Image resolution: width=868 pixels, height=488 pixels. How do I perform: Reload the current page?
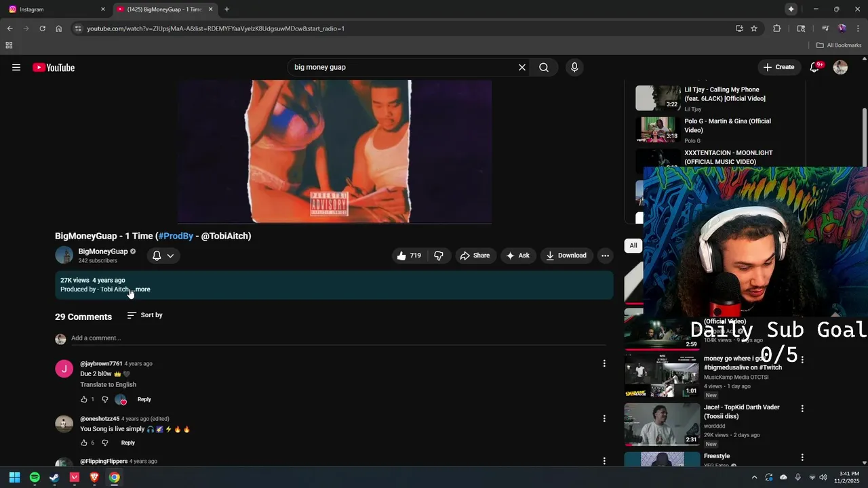(x=42, y=28)
